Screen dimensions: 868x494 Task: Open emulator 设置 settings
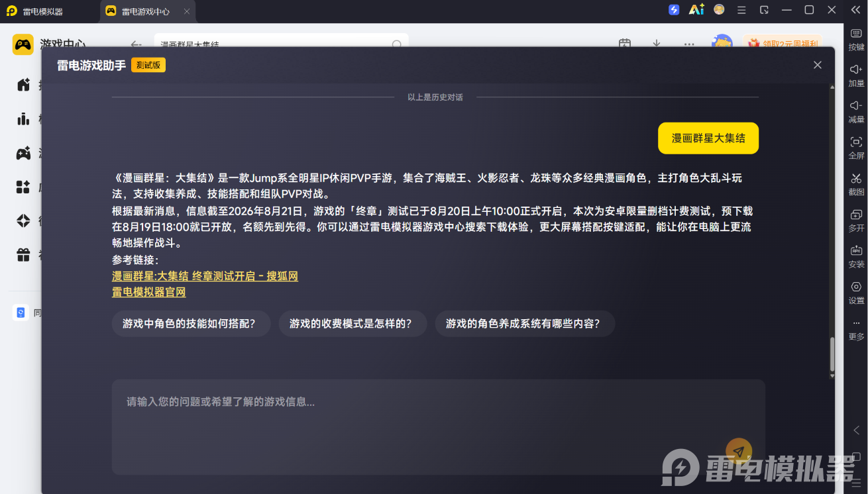856,292
